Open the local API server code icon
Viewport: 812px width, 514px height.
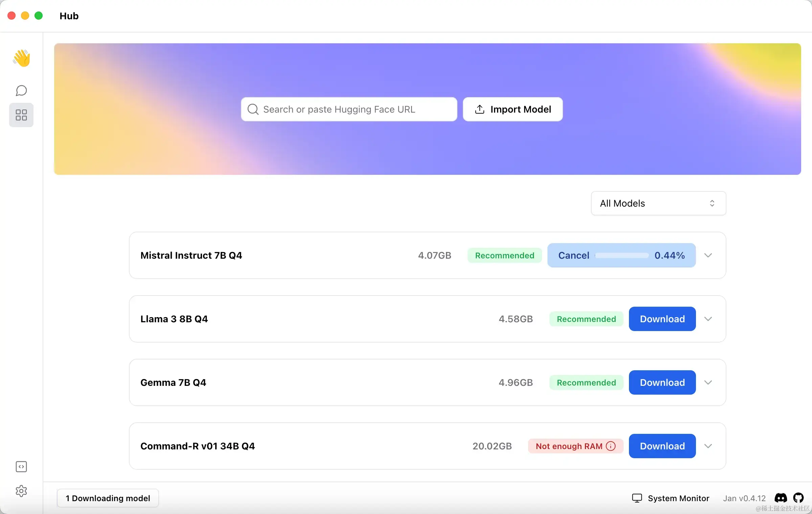(21, 467)
